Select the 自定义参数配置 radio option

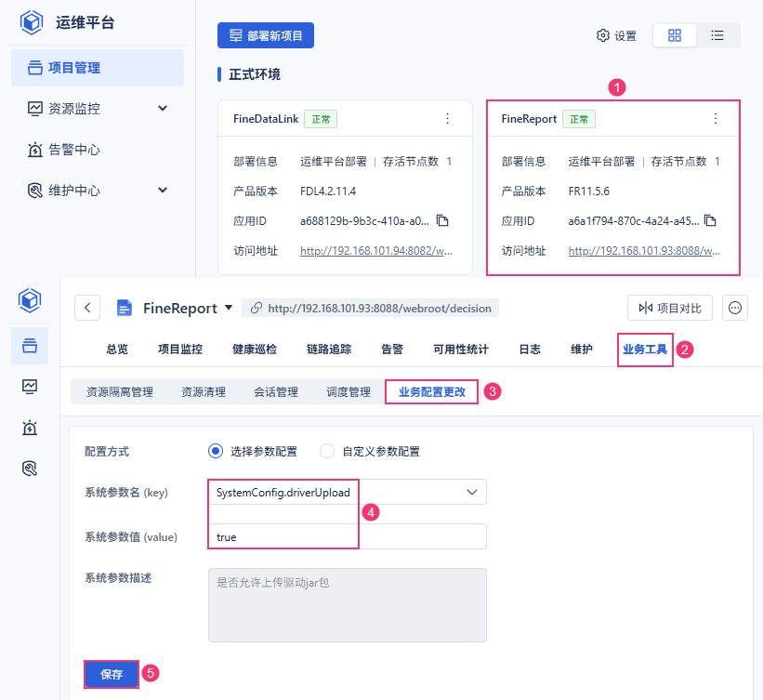327,451
